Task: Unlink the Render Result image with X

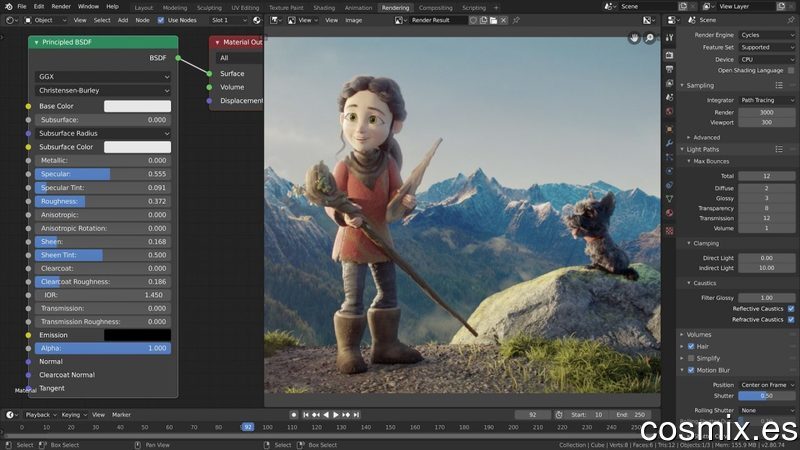Action: [x=504, y=20]
